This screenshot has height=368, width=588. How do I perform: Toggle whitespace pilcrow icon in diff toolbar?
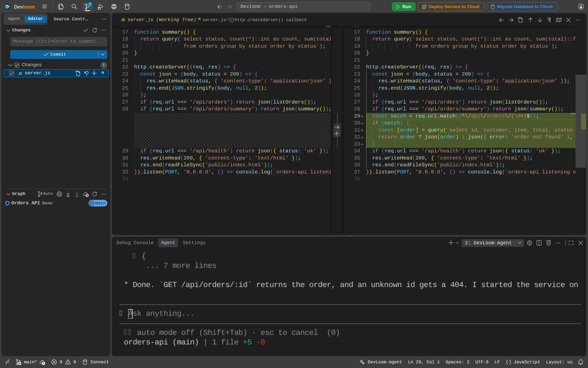(549, 20)
